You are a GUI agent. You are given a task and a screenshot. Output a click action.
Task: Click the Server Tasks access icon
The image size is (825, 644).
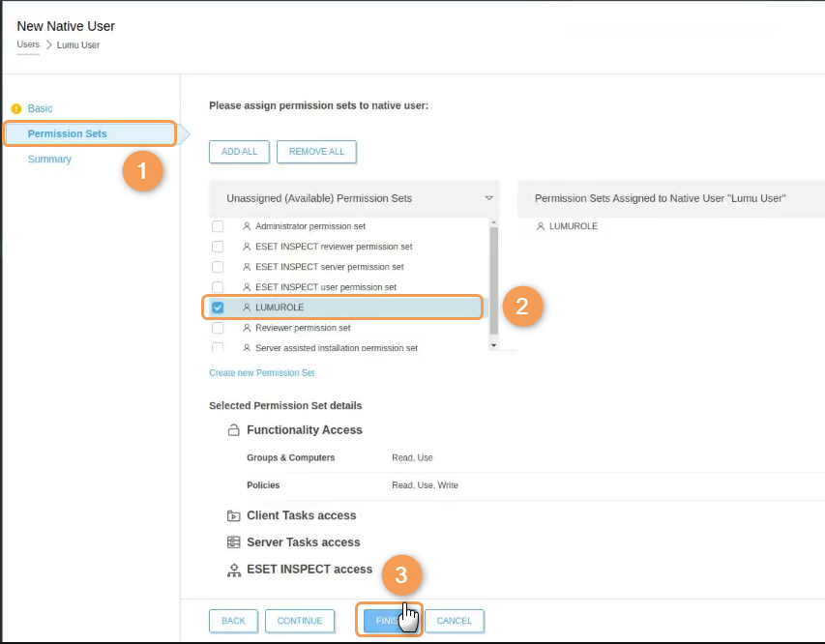point(233,542)
